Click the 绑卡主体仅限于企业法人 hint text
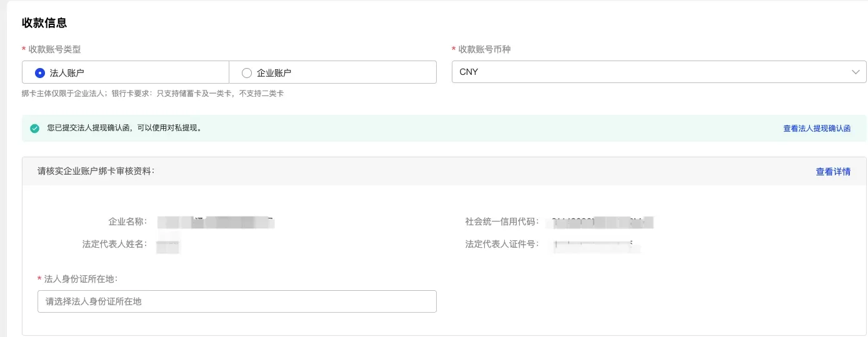Screen dimensions: 868x337 tap(152, 94)
